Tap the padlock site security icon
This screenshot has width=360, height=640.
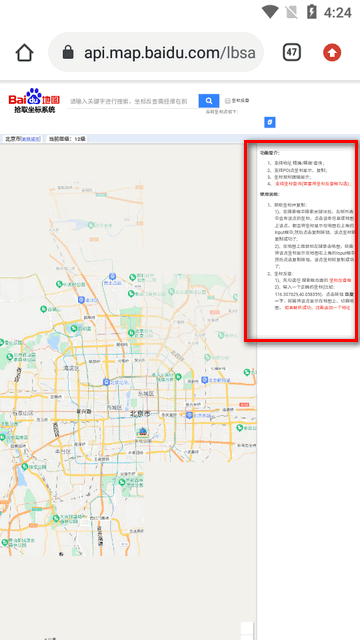pyautogui.click(x=68, y=52)
